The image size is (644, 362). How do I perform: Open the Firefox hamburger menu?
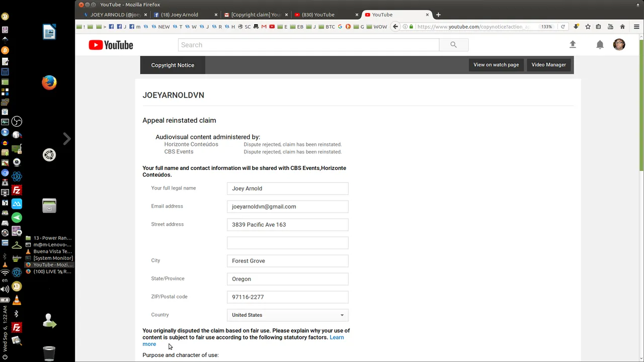point(636,27)
